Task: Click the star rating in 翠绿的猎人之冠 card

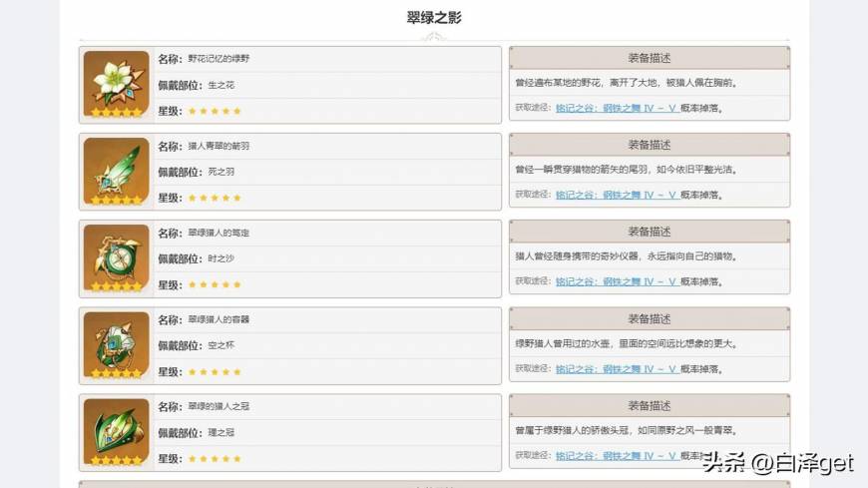Action: click(x=215, y=459)
